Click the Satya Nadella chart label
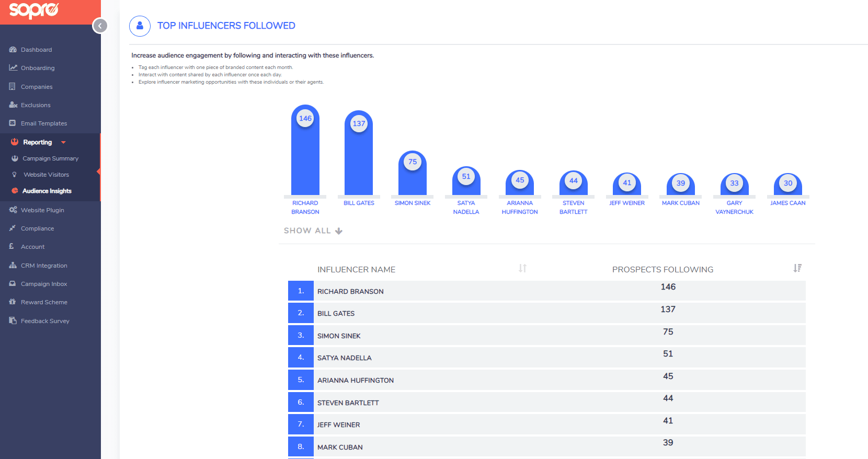The image size is (868, 459). tap(466, 208)
